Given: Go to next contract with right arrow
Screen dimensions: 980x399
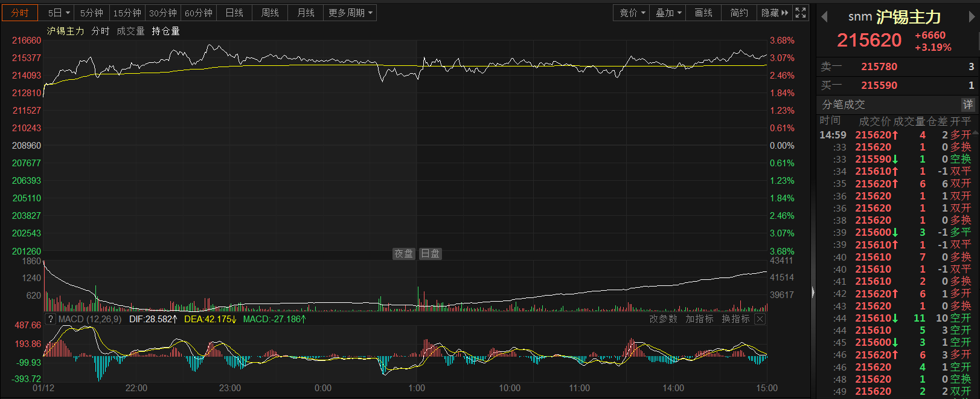Looking at the screenshot, I should click(x=972, y=17).
